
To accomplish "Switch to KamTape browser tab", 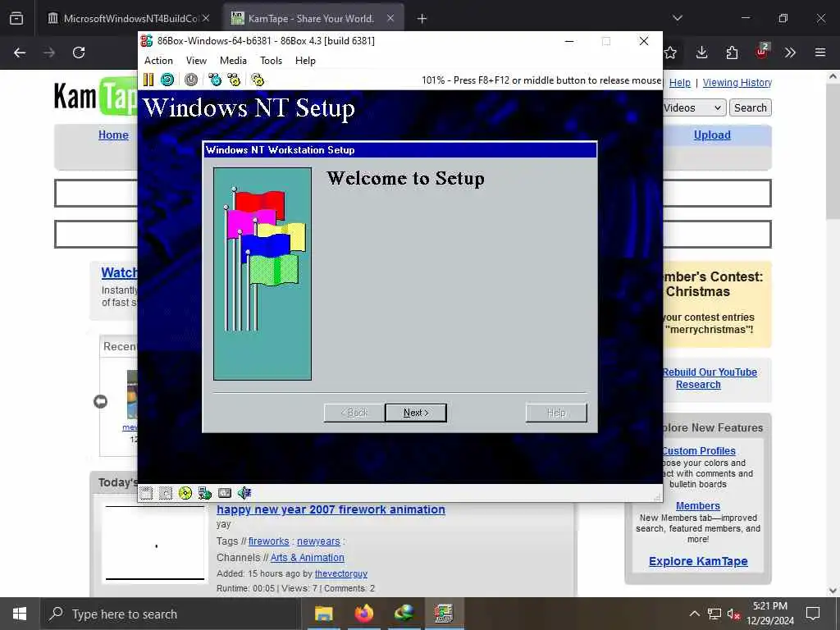I will [314, 18].
